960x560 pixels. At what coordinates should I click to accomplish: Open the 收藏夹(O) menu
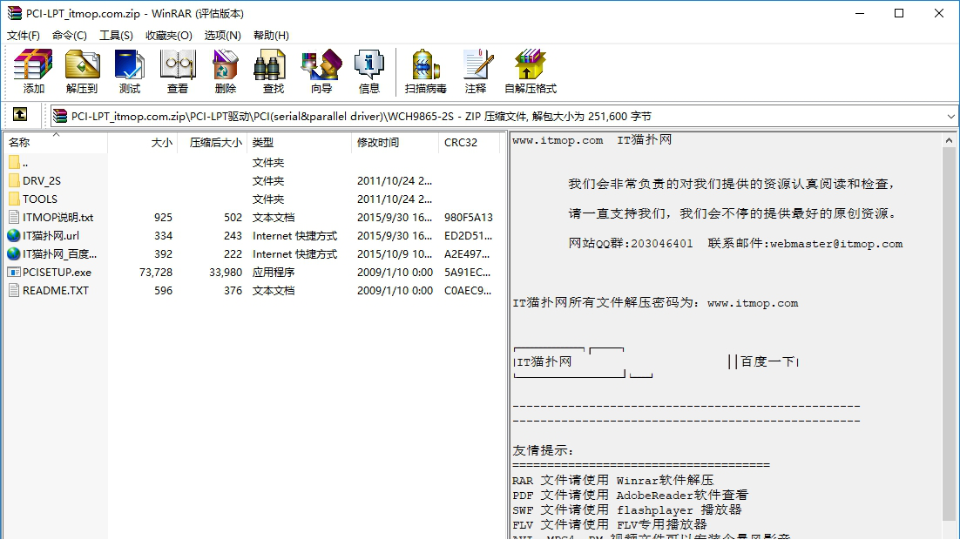pos(169,36)
